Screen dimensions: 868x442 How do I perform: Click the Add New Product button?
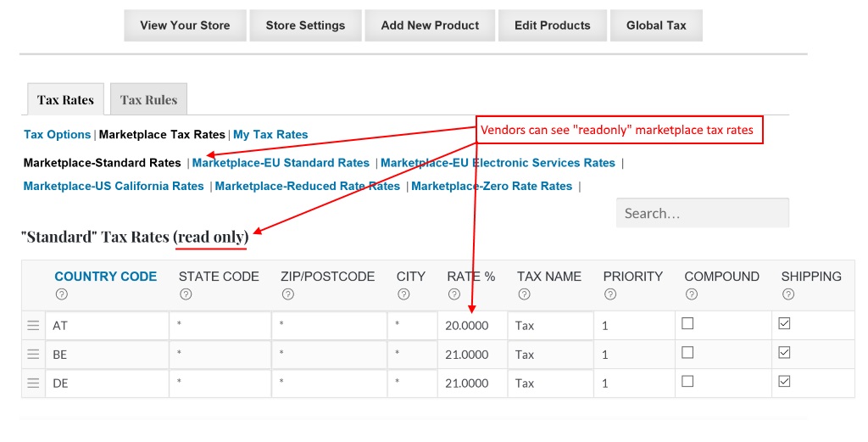(430, 25)
